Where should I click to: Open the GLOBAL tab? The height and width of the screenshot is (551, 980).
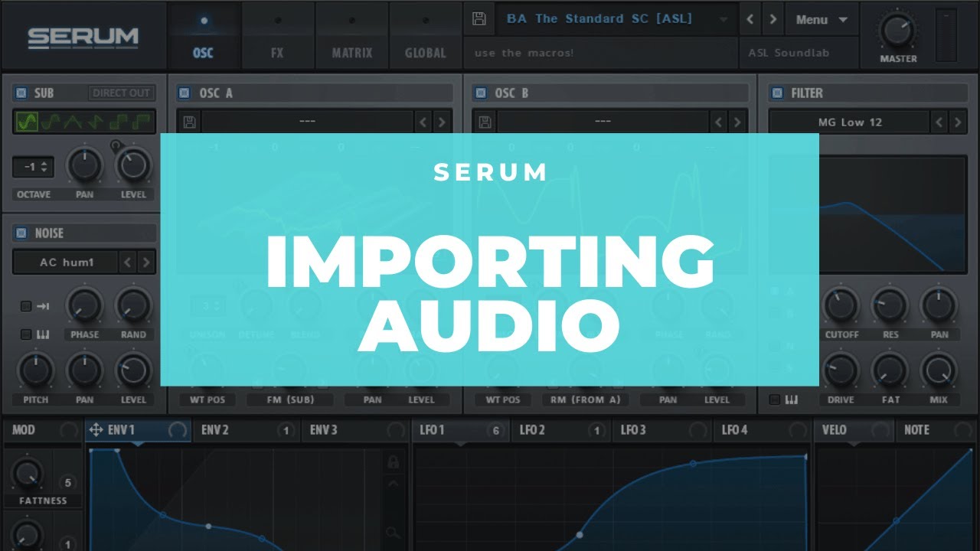[x=426, y=36]
